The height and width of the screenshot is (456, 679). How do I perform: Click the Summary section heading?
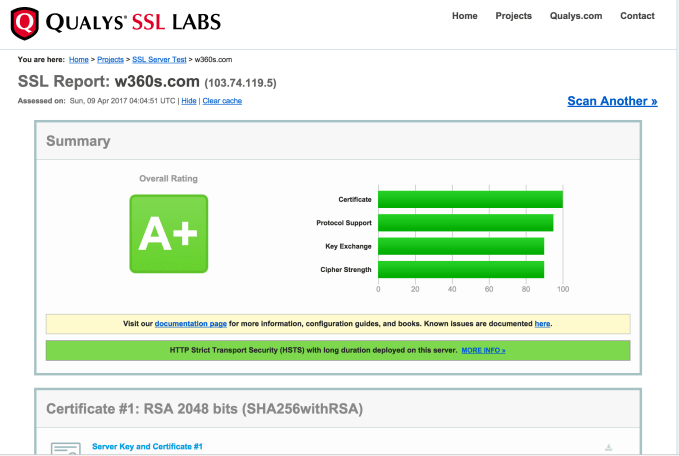pyautogui.click(x=78, y=141)
